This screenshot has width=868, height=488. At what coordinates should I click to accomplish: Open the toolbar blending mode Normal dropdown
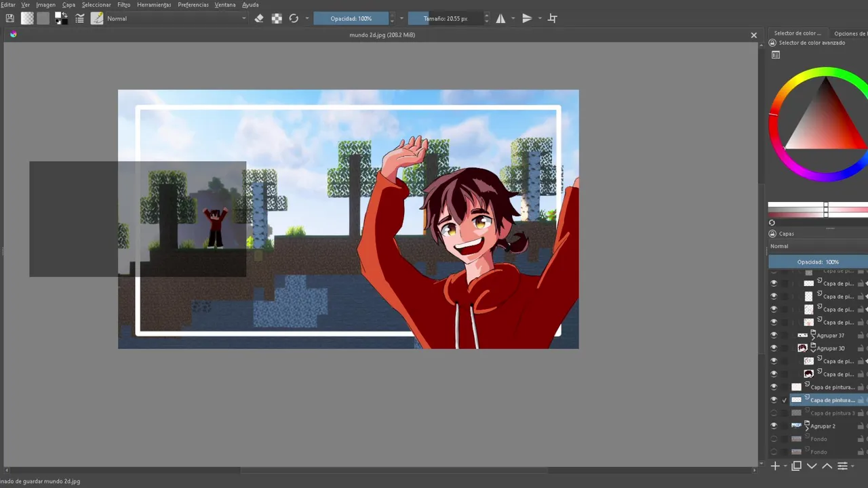coord(176,18)
